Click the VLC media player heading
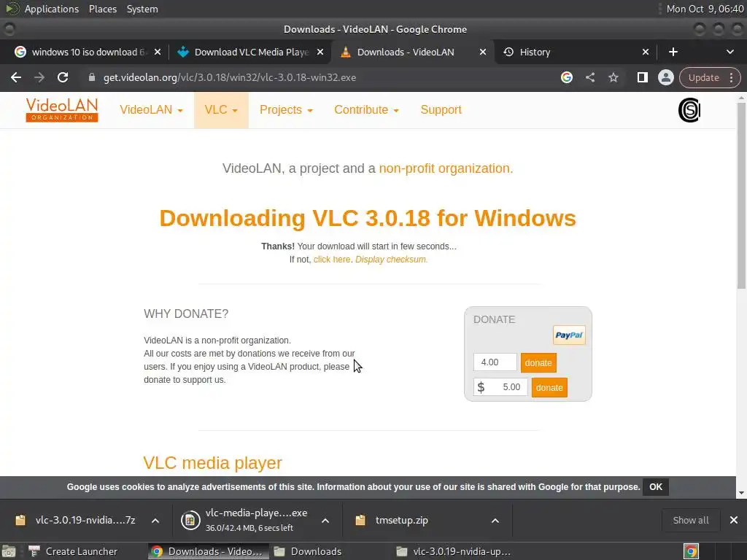 point(212,463)
